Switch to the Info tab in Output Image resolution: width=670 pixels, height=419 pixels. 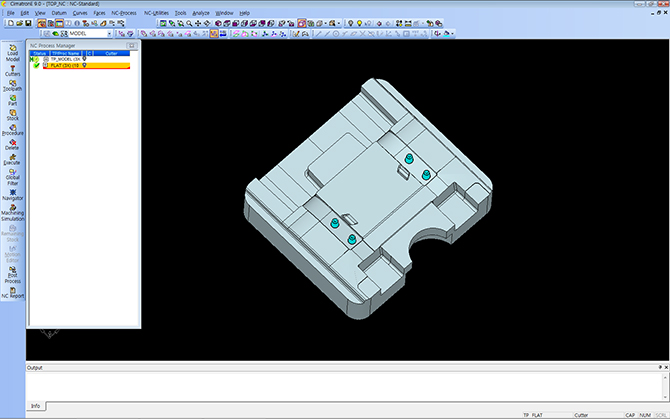(35, 405)
